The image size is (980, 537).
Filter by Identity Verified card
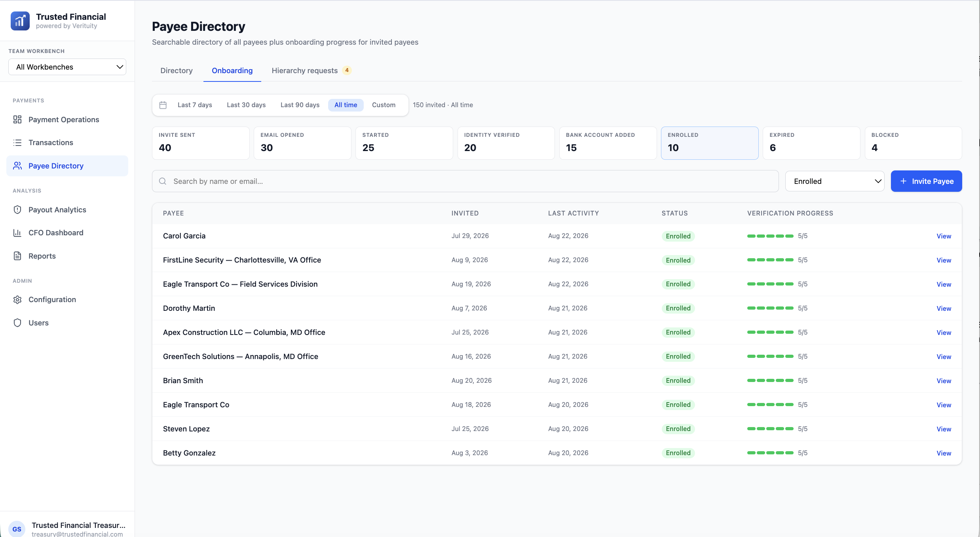click(x=506, y=143)
